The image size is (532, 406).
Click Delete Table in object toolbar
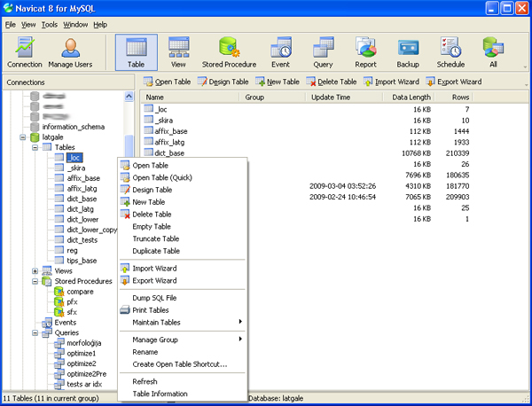pyautogui.click(x=332, y=82)
